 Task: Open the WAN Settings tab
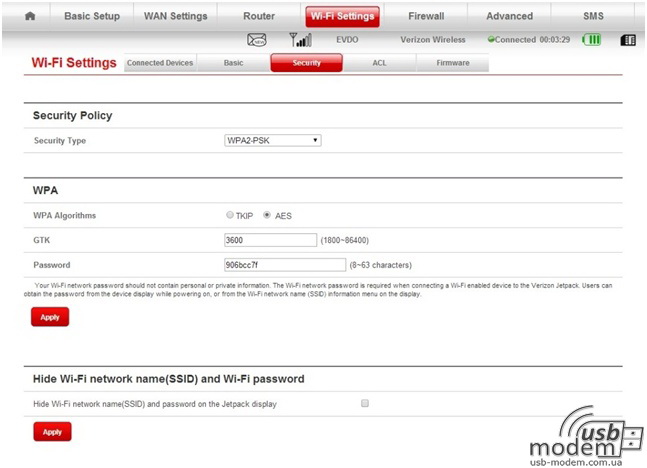pos(175,16)
